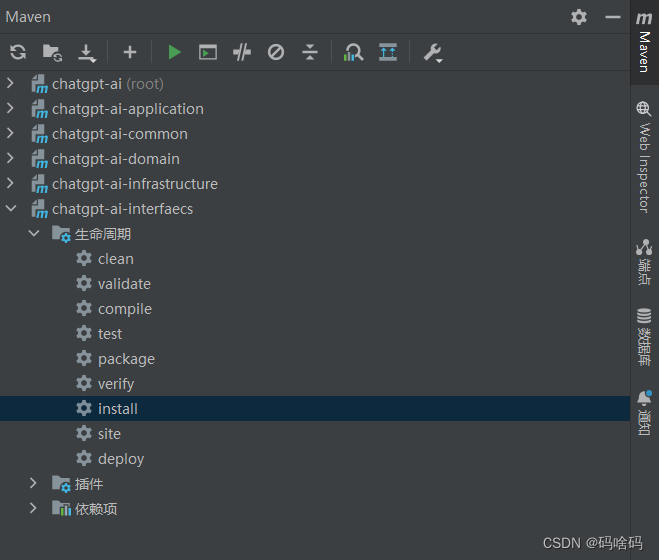Viewport: 659px width, 560px height.
Task: Switch to the 数据库 side tab
Action: [644, 337]
